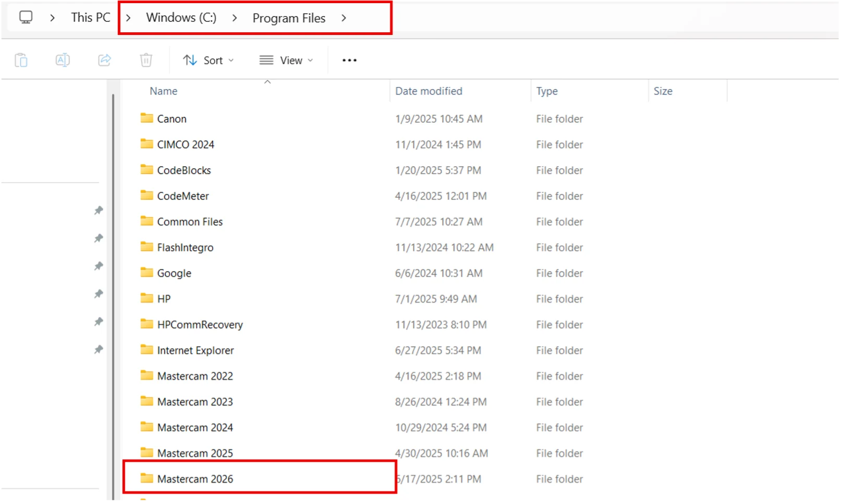
Task: Click CIMCO 2024 folder icon
Action: point(147,143)
